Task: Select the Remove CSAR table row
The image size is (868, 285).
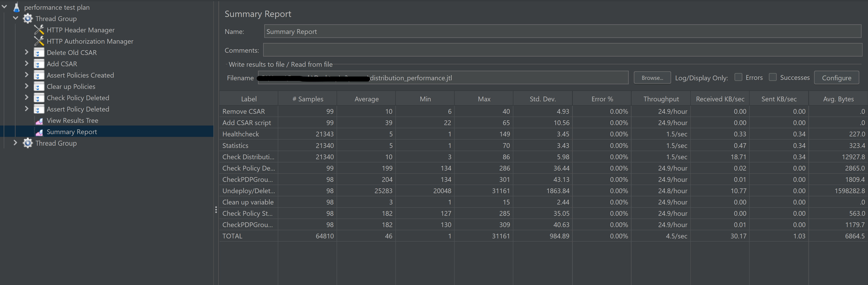Action: tap(543, 111)
